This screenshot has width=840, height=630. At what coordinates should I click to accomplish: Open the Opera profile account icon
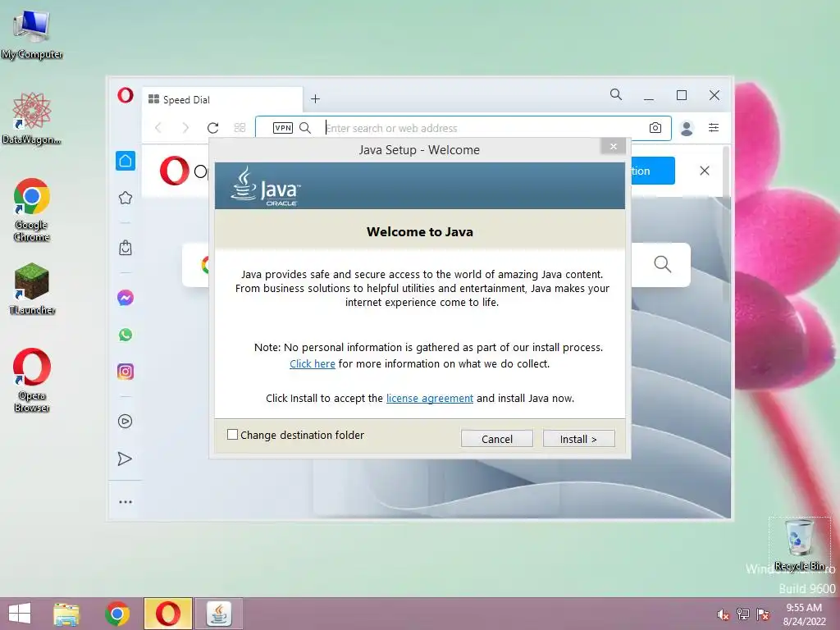(687, 128)
